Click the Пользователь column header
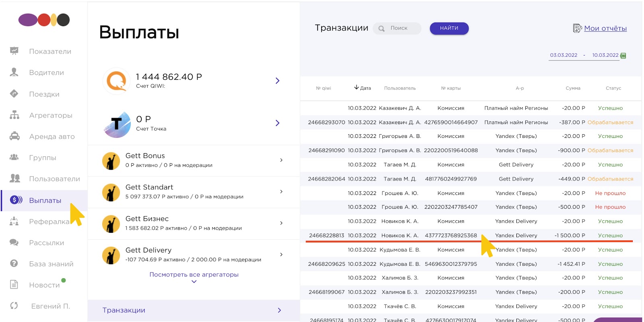 [400, 88]
